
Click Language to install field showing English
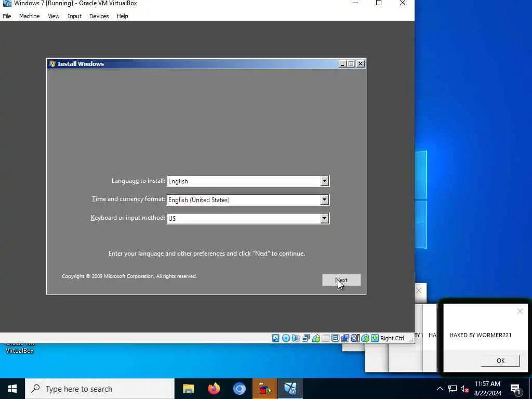pyautogui.click(x=248, y=181)
